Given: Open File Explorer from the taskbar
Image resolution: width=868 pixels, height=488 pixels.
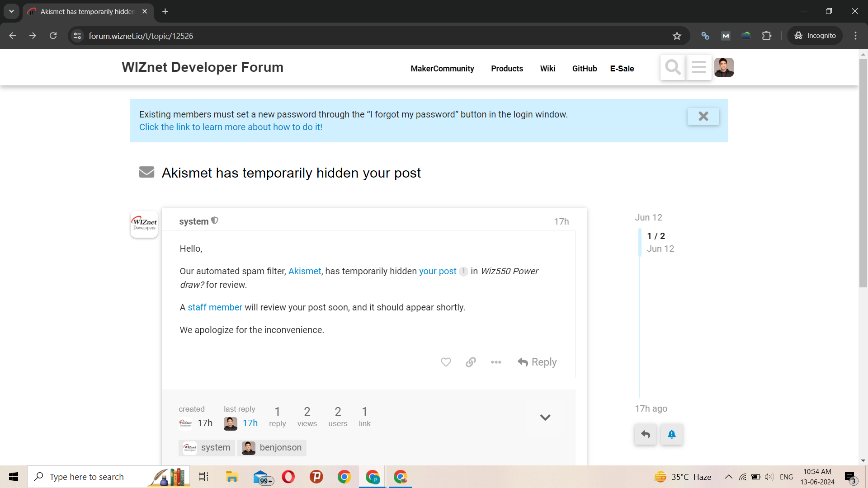Looking at the screenshot, I should click(x=232, y=477).
